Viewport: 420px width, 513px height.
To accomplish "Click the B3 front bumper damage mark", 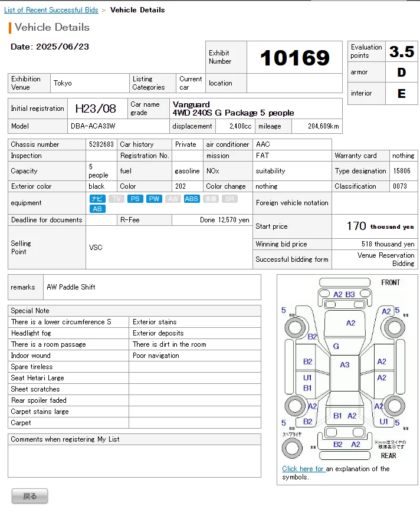I will (350, 294).
